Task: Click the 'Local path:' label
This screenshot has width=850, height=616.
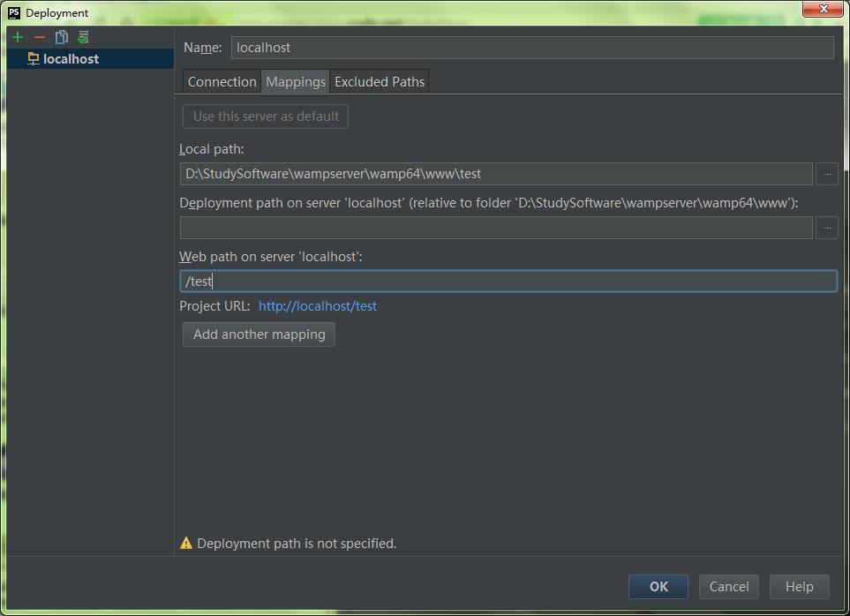Action: [x=212, y=149]
